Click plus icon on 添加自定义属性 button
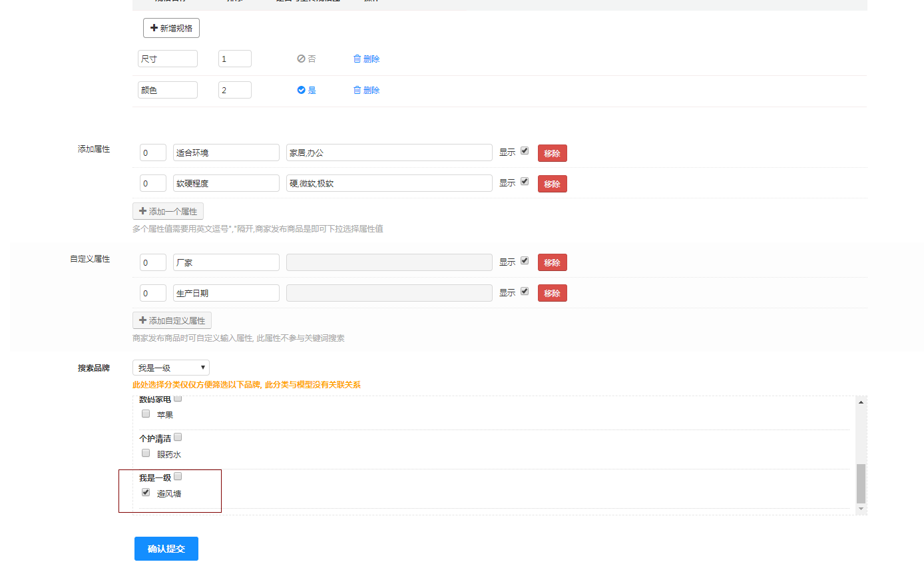This screenshot has height=572, width=924. (x=142, y=320)
